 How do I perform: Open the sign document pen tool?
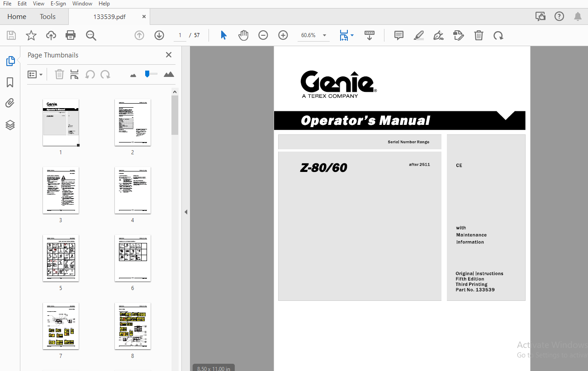point(438,35)
